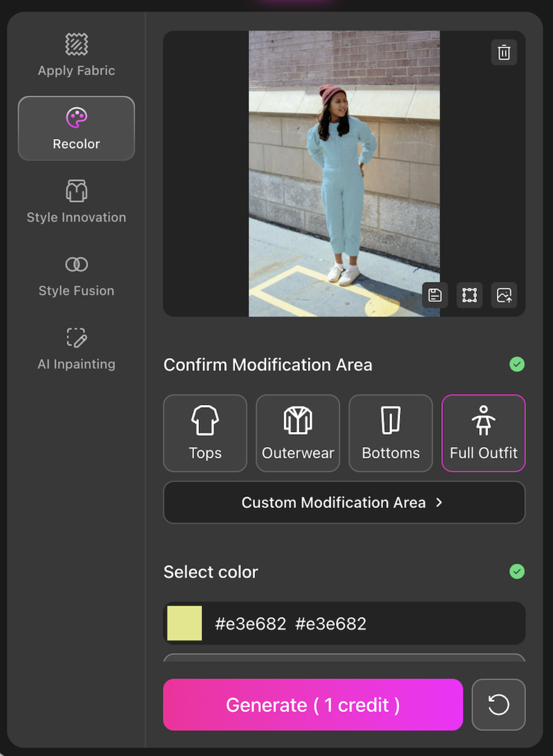553x756 pixels.
Task: Choose the Bottoms modification area
Action: (x=391, y=433)
